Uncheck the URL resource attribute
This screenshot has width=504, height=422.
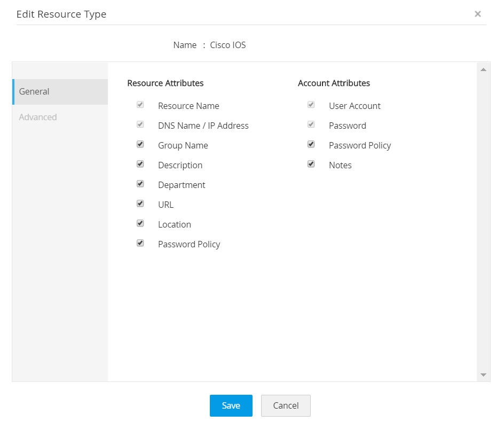tap(140, 203)
